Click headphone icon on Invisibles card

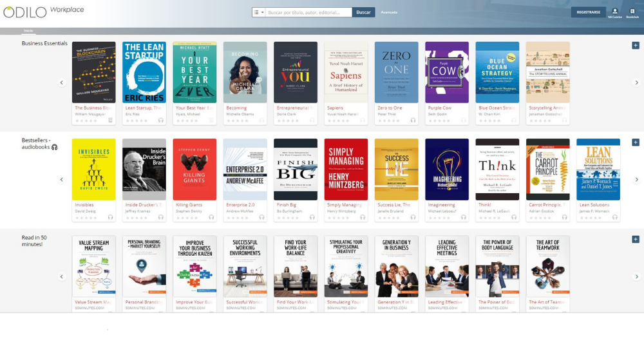(110, 217)
